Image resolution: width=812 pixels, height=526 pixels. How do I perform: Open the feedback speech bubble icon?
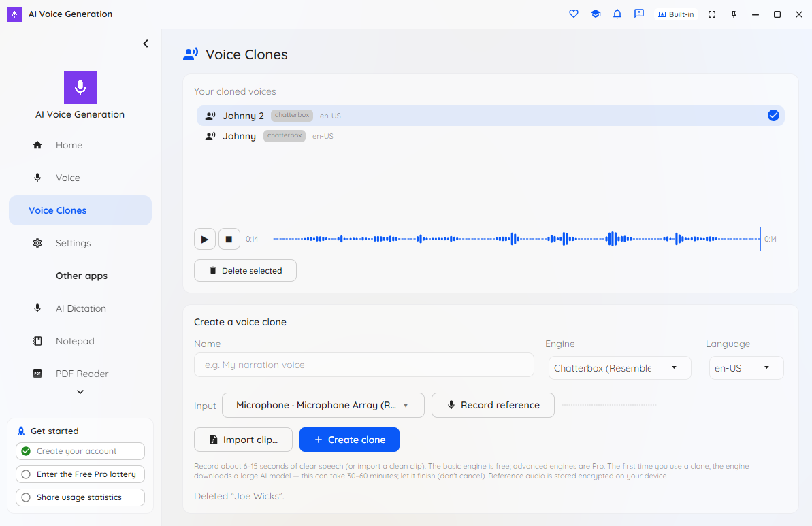pos(639,14)
